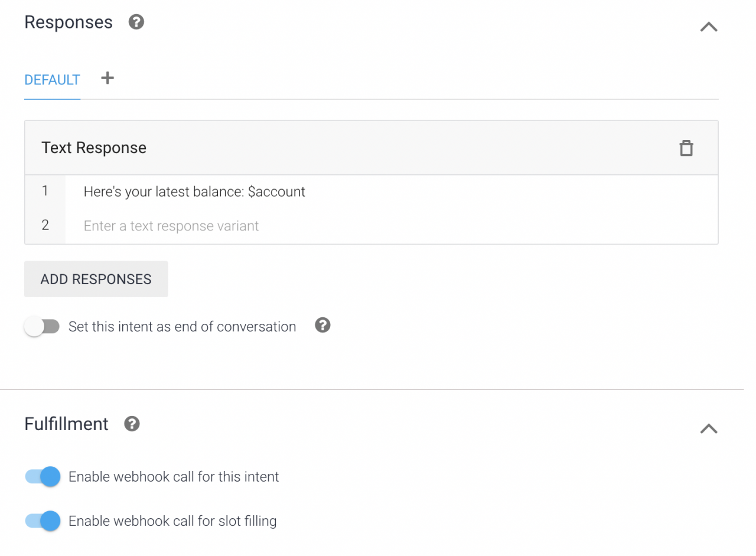Click the 'Enable webhook call for slot filling' label
Screen dimensions: 756x556
(x=172, y=521)
